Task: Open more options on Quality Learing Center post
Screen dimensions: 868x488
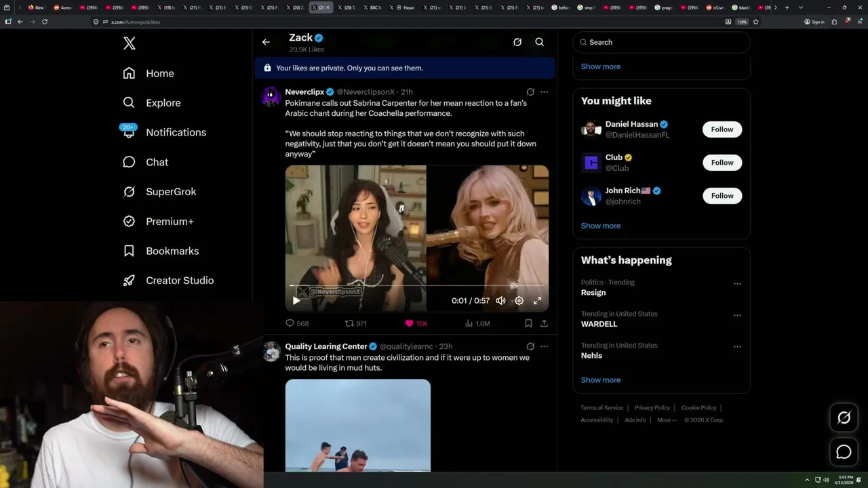Action: [544, 346]
